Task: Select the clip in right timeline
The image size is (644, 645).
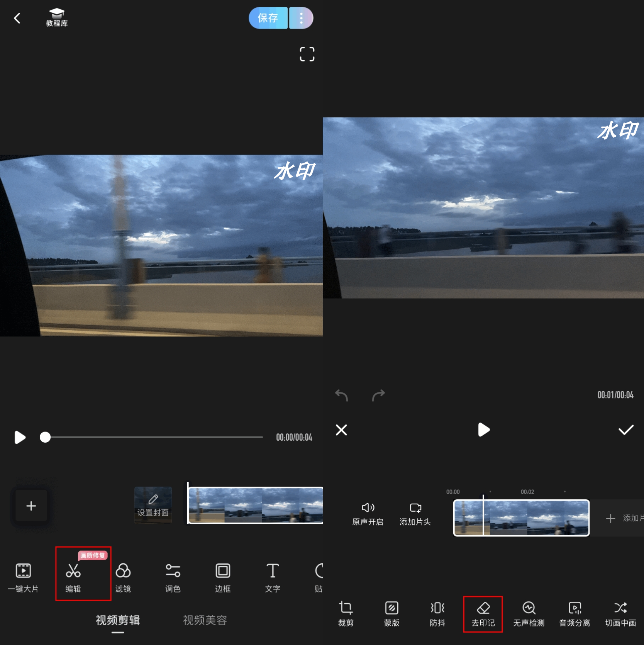Action: [521, 518]
